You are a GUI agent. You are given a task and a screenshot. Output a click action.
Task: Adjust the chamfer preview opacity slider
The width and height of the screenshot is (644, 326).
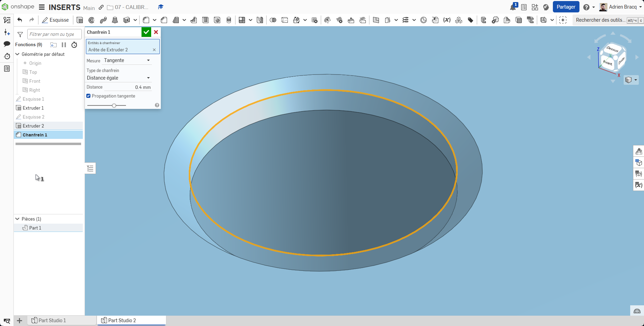tap(114, 105)
